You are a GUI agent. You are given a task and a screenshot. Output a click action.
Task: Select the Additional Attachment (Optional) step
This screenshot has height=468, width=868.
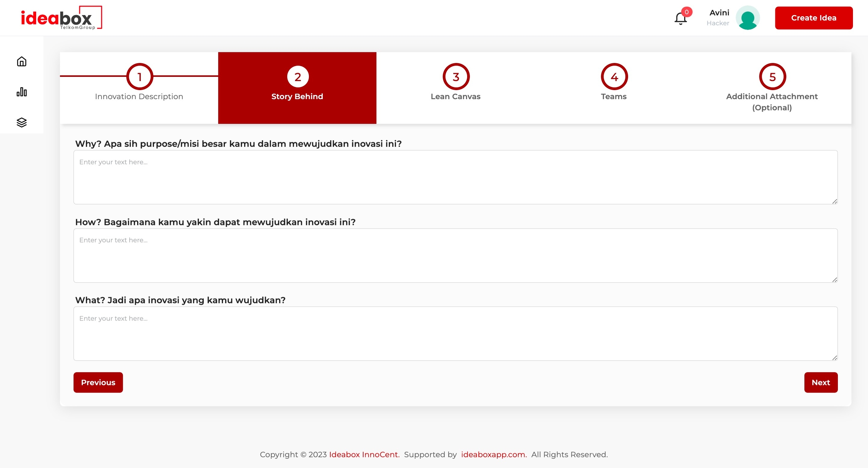coord(772,102)
